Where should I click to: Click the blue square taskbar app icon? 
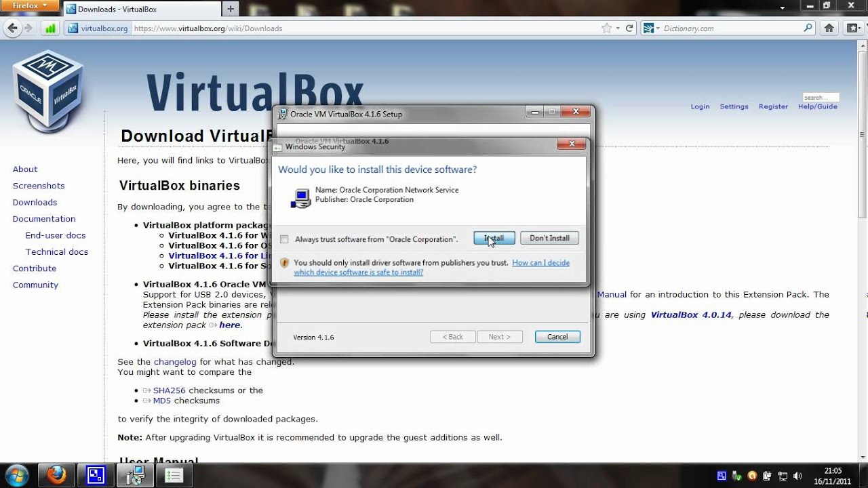[96, 475]
